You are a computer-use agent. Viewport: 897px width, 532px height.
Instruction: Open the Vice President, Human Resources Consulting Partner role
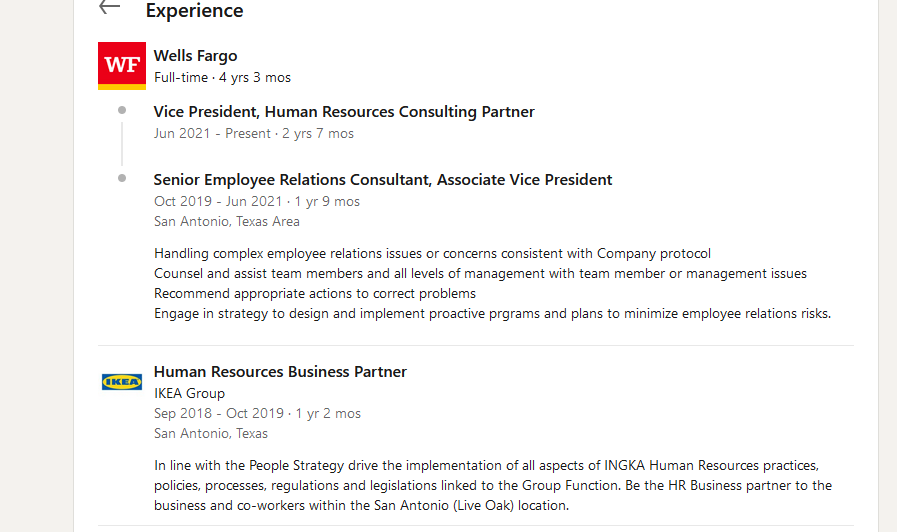[x=344, y=112]
